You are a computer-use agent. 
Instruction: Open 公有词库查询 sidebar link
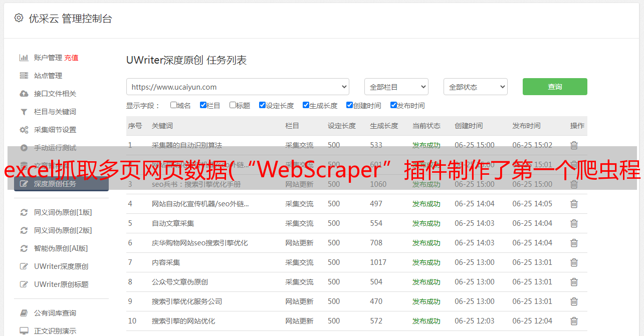[x=55, y=313]
